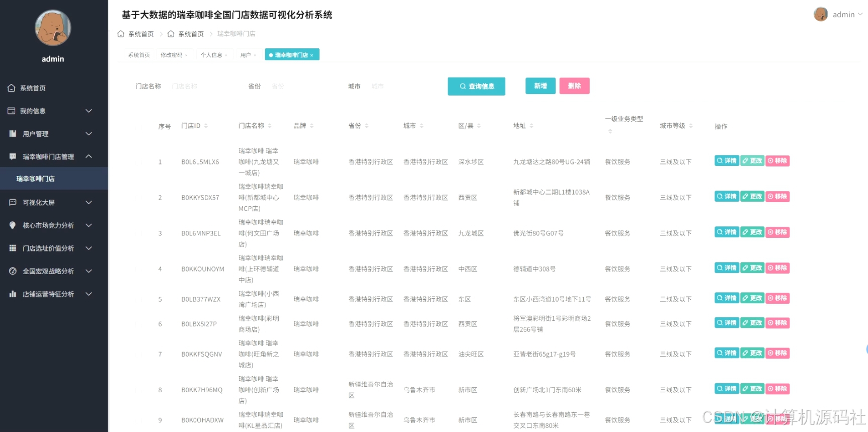The width and height of the screenshot is (868, 432).
Task: Open the admin user dropdown at top right
Action: (847, 15)
